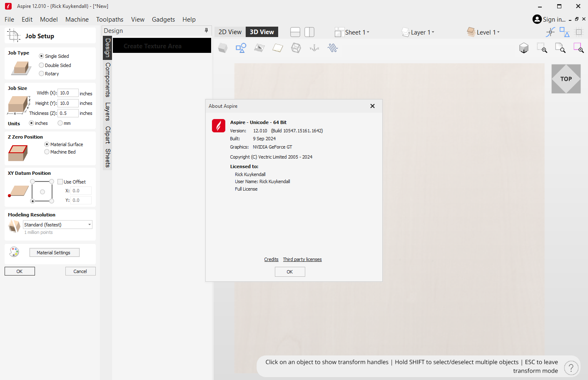Click the TOP view cube
Viewport: 588px width, 380px height.
[x=566, y=79]
